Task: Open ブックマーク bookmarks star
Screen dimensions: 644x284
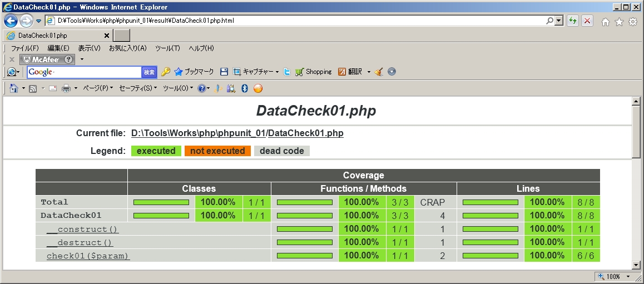Action: [x=194, y=72]
